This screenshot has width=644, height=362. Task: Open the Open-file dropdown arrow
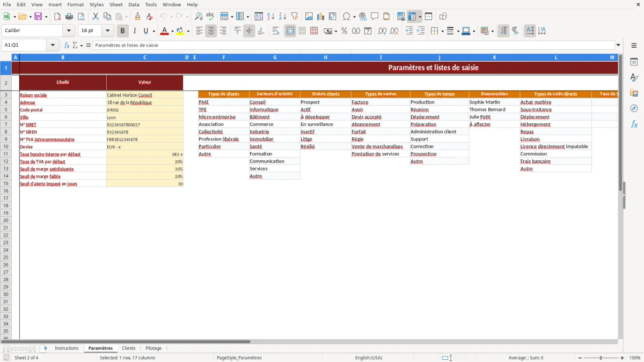pyautogui.click(x=30, y=17)
